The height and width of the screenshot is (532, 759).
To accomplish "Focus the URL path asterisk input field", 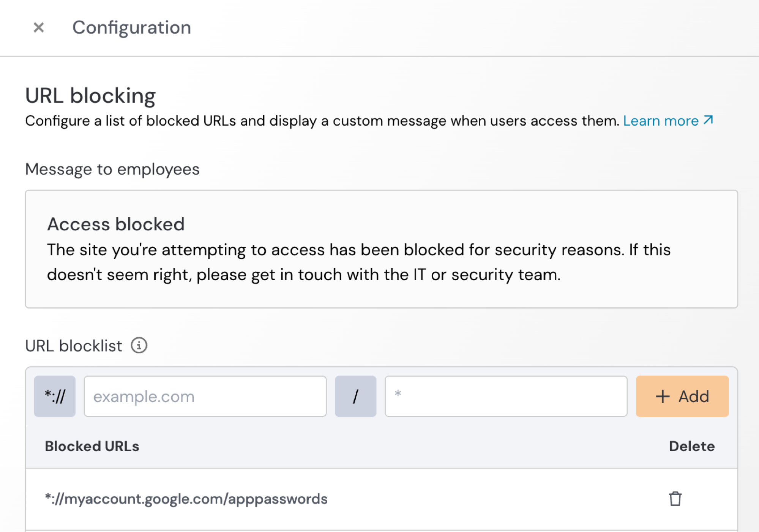I will (506, 397).
